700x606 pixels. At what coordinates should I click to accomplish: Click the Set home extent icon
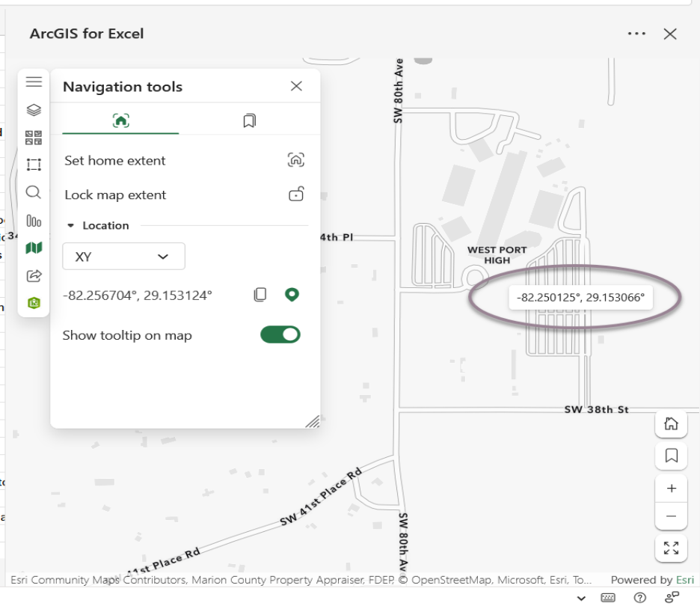tap(296, 160)
